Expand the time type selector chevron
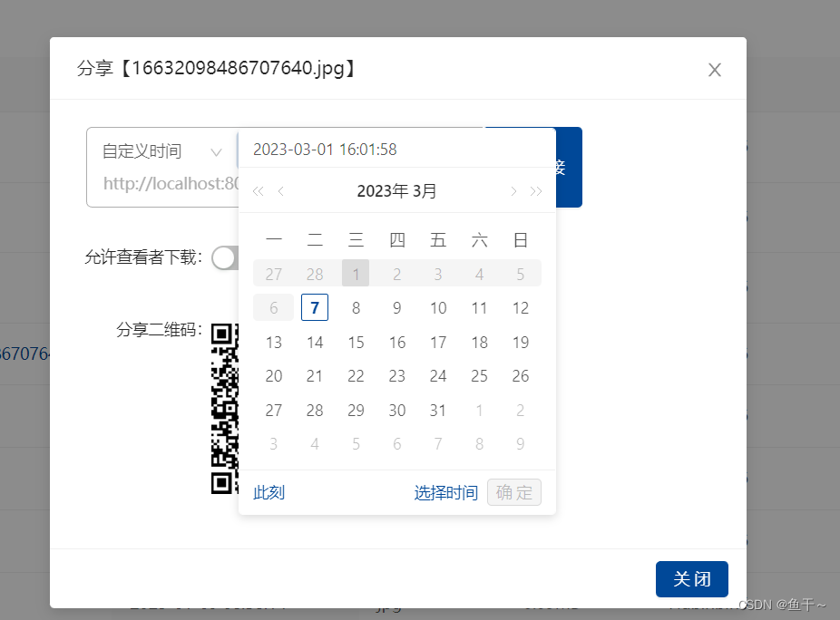840x620 pixels. [x=216, y=152]
